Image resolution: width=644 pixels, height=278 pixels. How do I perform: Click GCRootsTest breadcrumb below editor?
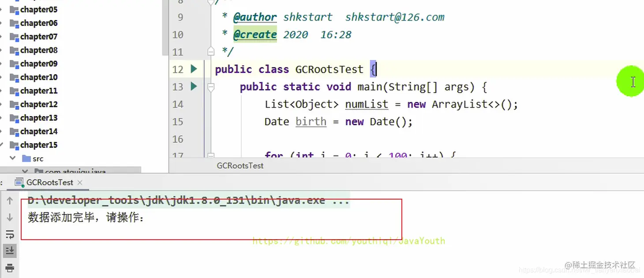(240, 166)
